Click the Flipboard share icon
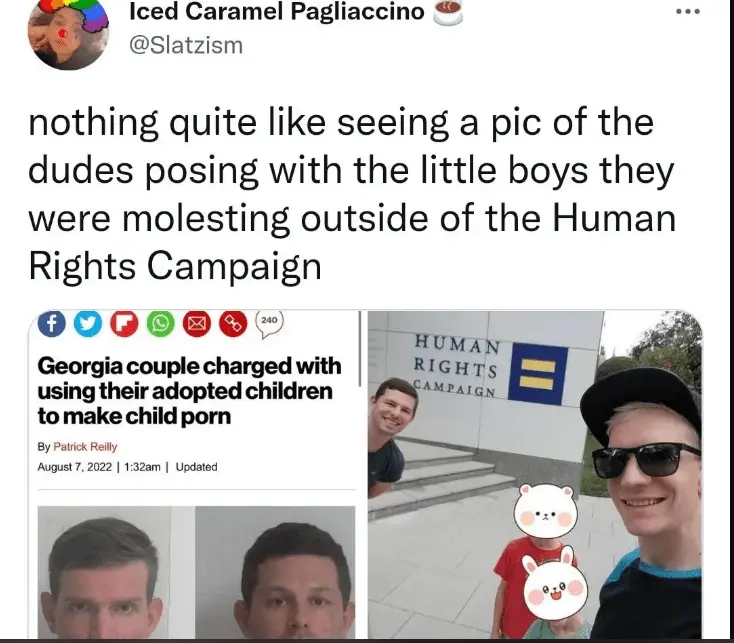The image size is (734, 643). click(125, 323)
